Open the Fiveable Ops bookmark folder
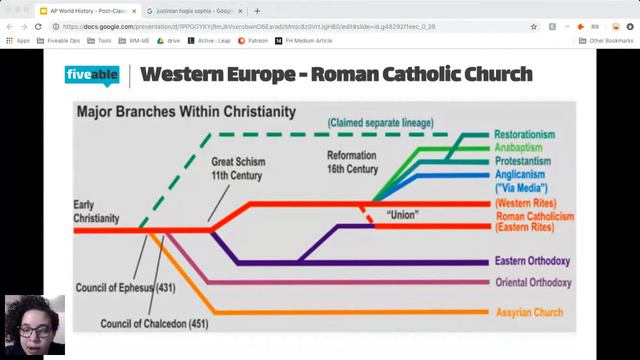The height and width of the screenshot is (360, 640). point(58,41)
